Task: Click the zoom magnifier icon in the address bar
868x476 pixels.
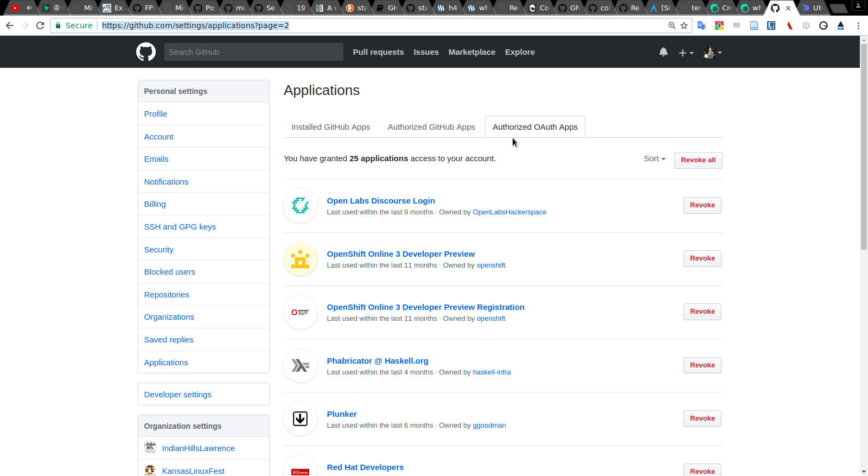Action: 672,26
